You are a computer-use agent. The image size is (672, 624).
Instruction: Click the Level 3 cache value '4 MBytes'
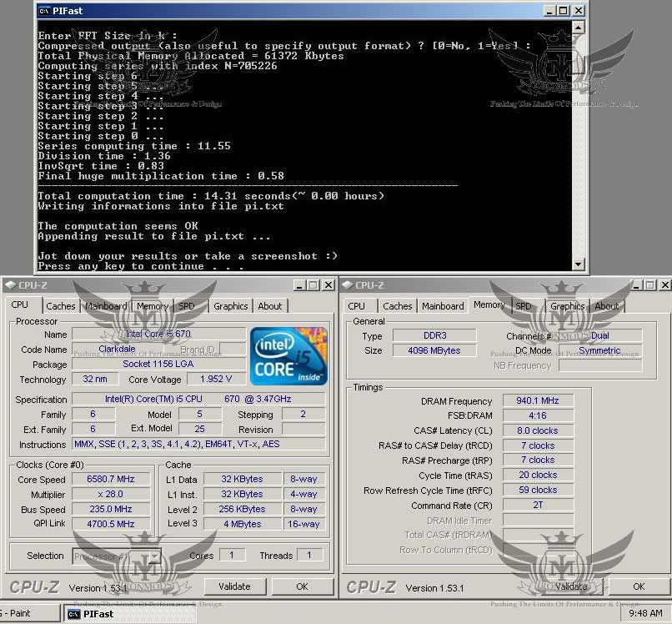pos(243,524)
